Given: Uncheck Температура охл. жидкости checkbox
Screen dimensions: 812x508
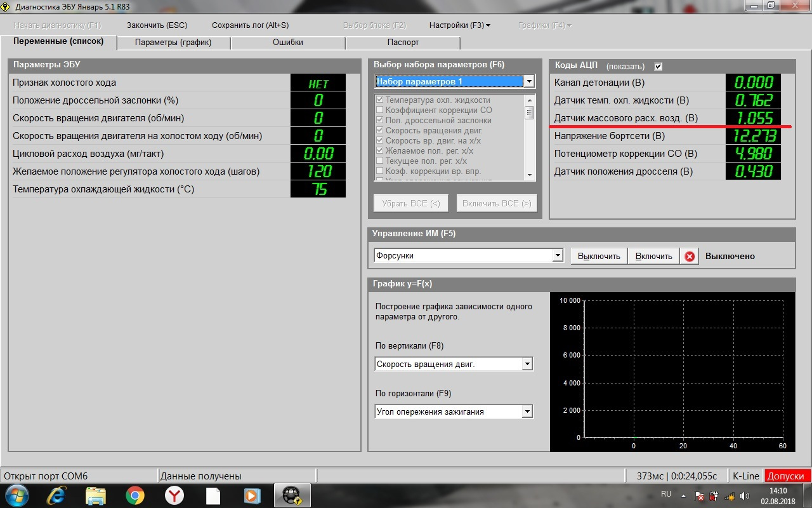Looking at the screenshot, I should 379,100.
